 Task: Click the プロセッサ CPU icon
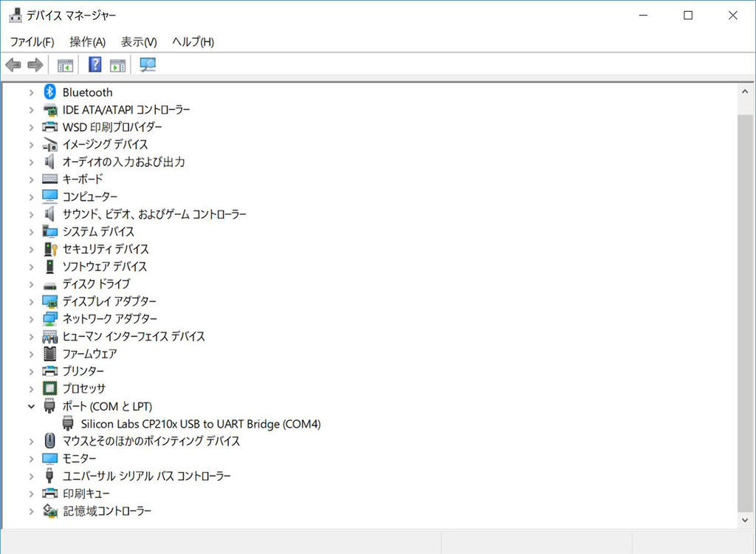[49, 389]
